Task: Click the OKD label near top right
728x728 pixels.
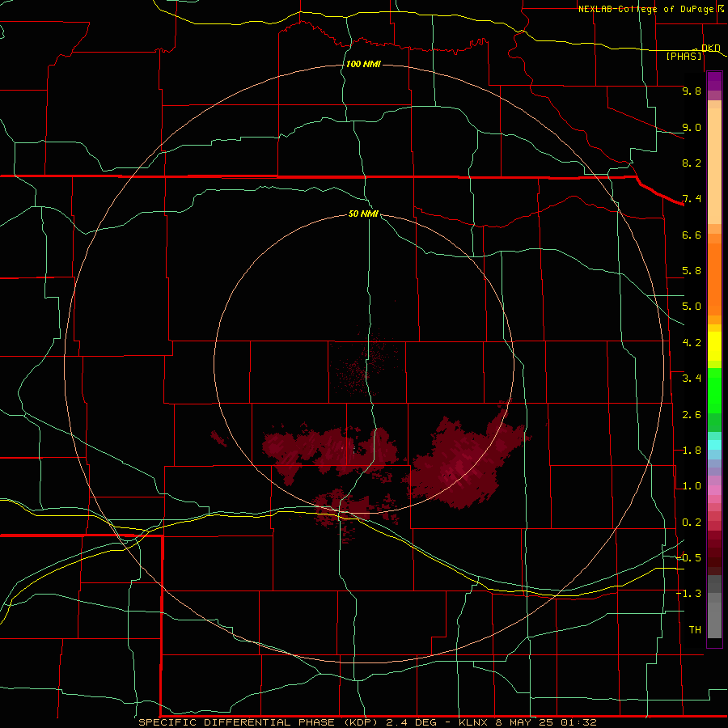Action: coord(710,48)
